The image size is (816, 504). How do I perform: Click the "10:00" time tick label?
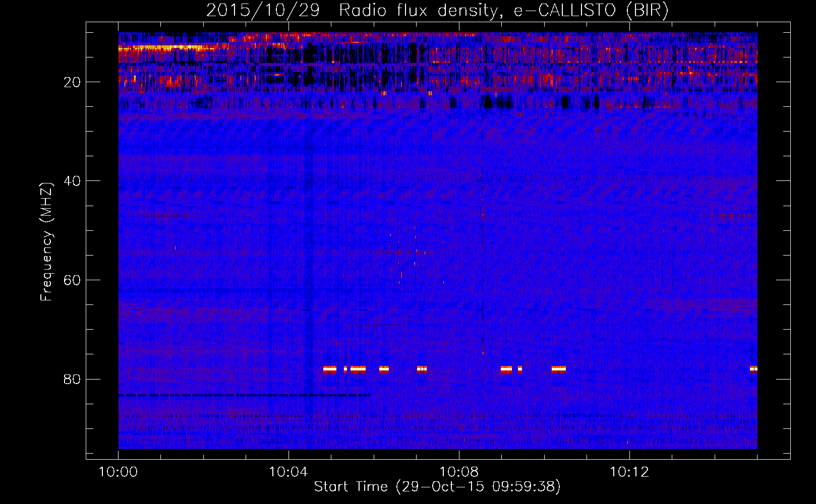(x=119, y=472)
